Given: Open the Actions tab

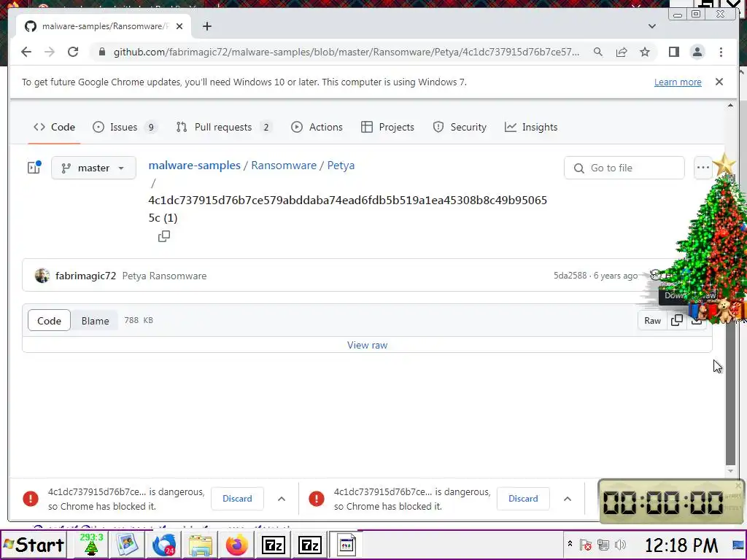Looking at the screenshot, I should 317,127.
